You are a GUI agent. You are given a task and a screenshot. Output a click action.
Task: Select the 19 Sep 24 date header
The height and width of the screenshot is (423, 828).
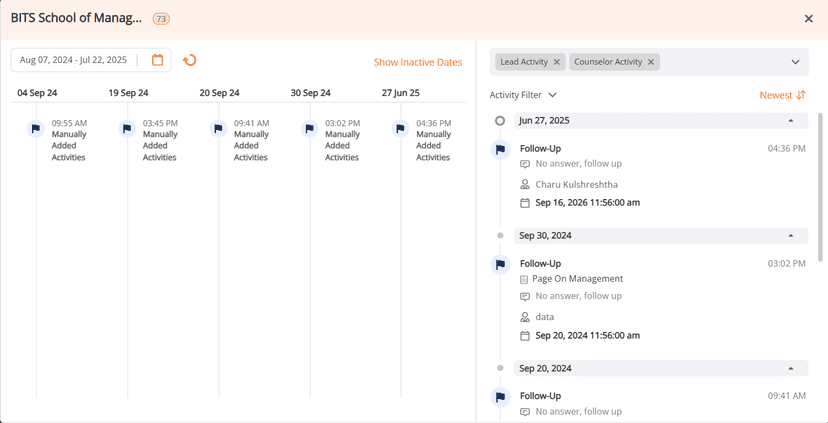click(x=128, y=93)
